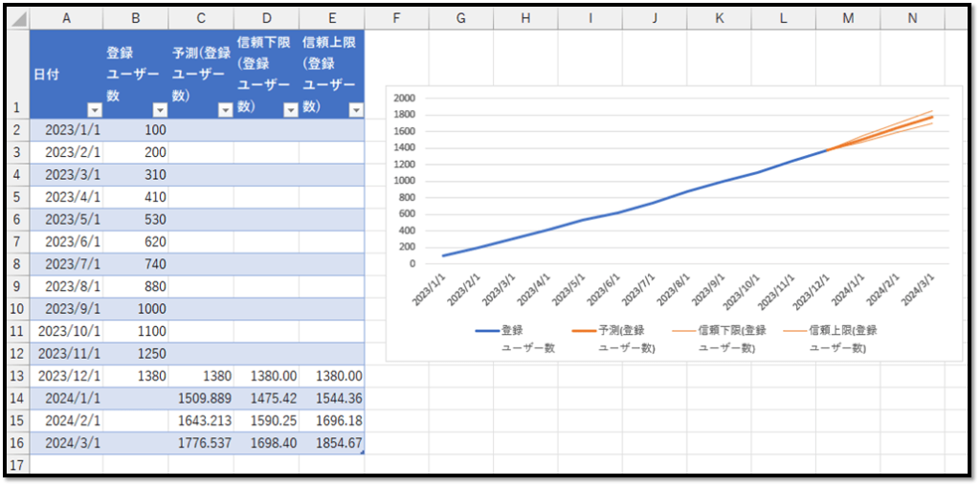980x486 pixels.
Task: Select row header 17
Action: click(x=16, y=466)
